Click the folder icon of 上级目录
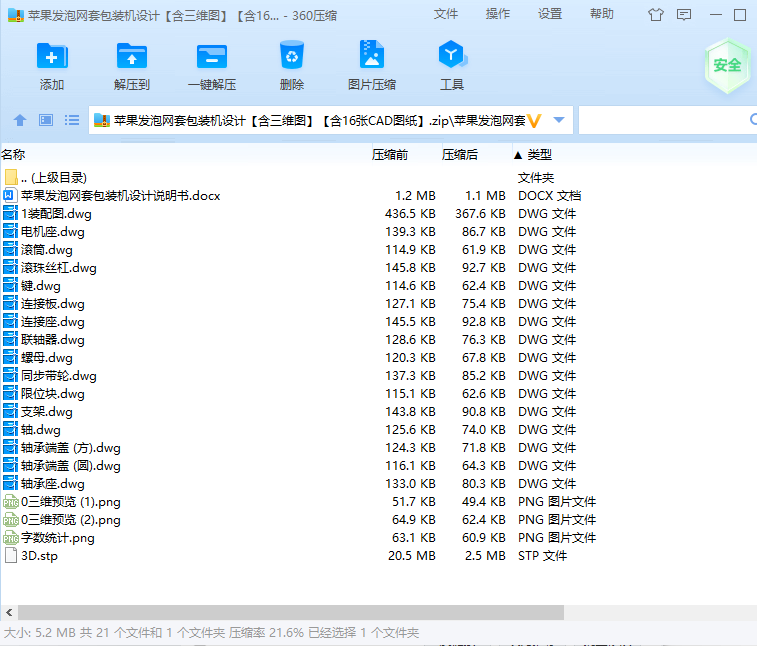Image resolution: width=757 pixels, height=646 pixels. click(11, 177)
